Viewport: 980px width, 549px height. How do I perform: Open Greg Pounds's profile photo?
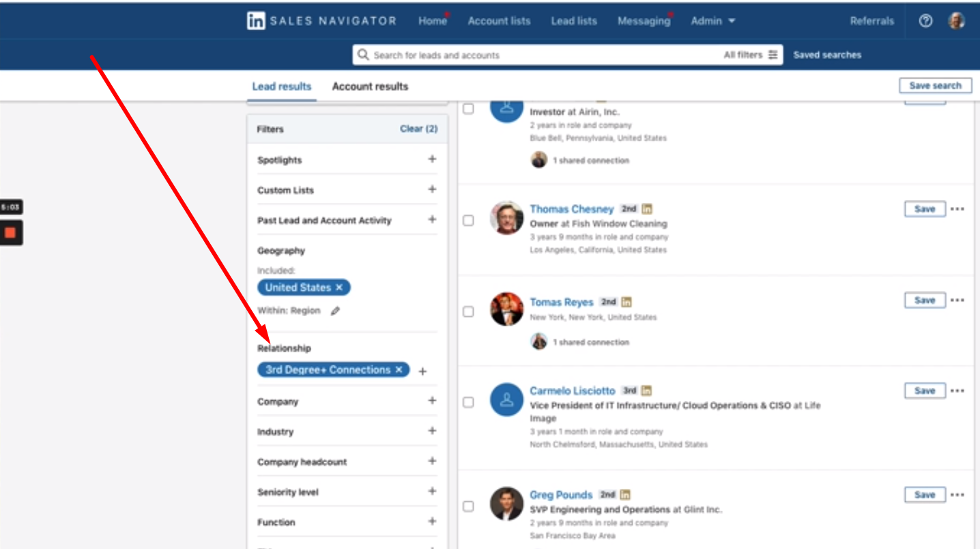[x=506, y=504]
